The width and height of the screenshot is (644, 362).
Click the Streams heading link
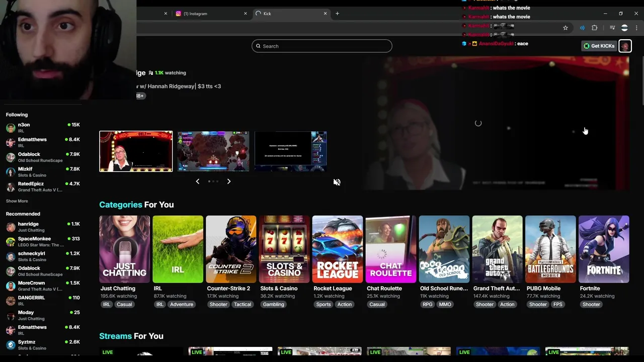(x=115, y=336)
